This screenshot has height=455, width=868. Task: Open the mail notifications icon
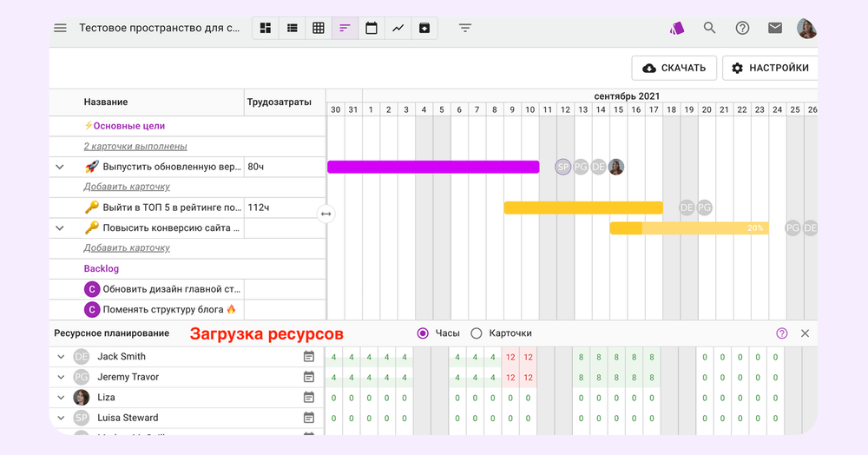[x=775, y=28]
